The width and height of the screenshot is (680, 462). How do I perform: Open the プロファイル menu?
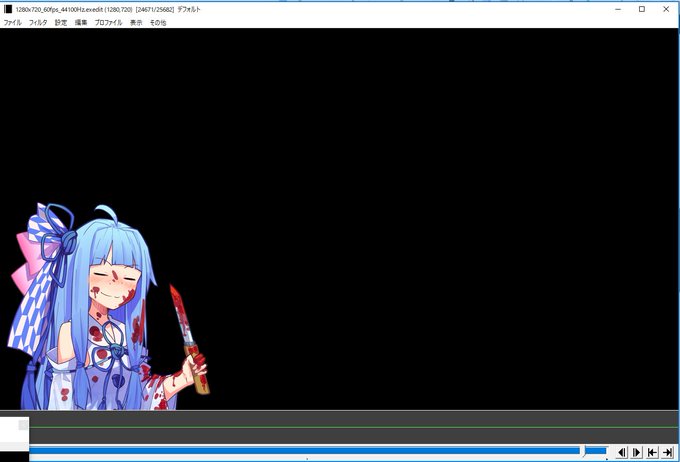(x=108, y=23)
